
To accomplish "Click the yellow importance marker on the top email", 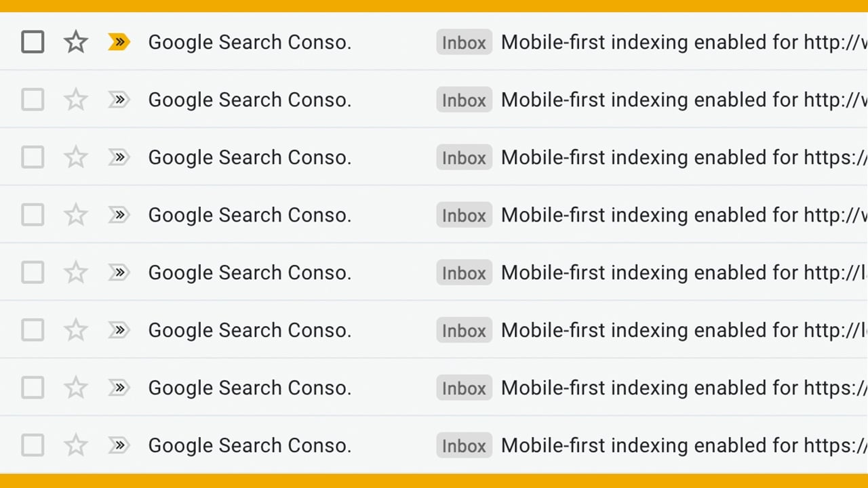I will [119, 42].
